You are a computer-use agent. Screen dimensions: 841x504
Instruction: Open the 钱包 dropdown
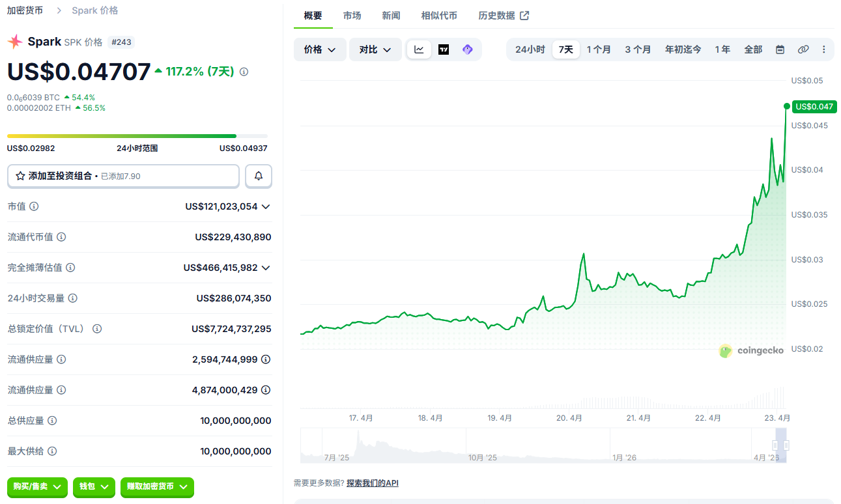(x=94, y=487)
